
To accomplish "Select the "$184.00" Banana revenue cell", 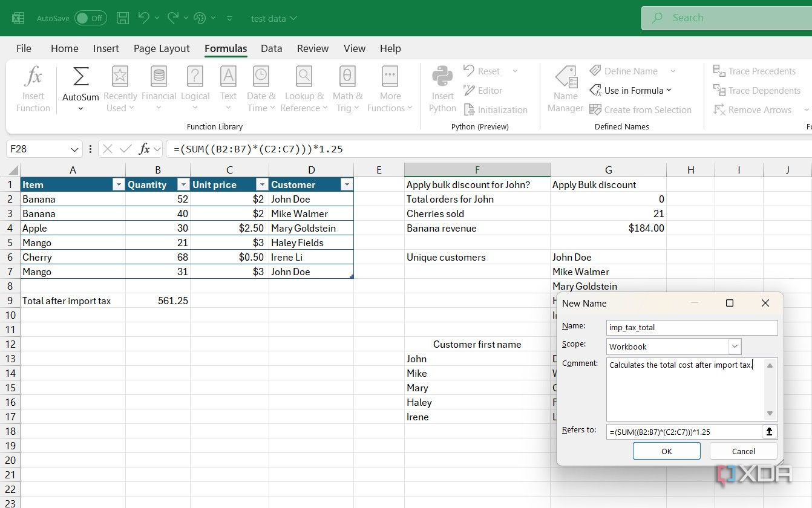I will tap(608, 228).
